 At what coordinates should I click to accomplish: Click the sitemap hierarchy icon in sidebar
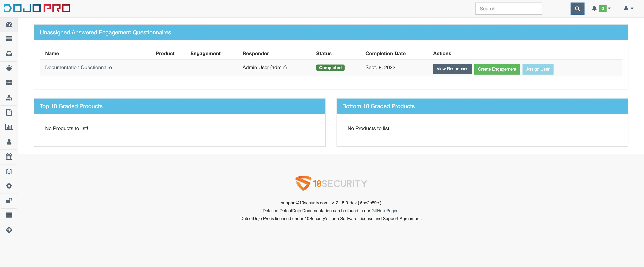pos(9,98)
